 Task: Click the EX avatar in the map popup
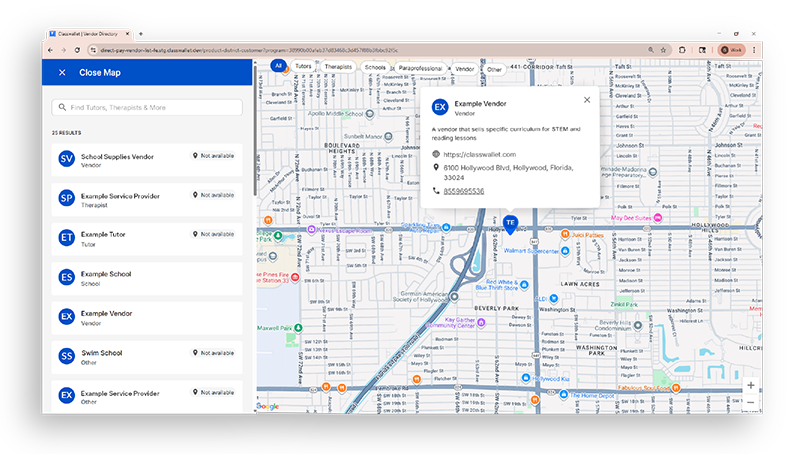[x=440, y=107]
